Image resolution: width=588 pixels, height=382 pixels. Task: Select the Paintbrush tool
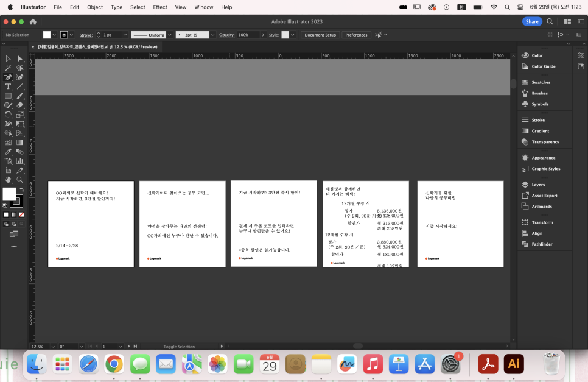pyautogui.click(x=20, y=96)
